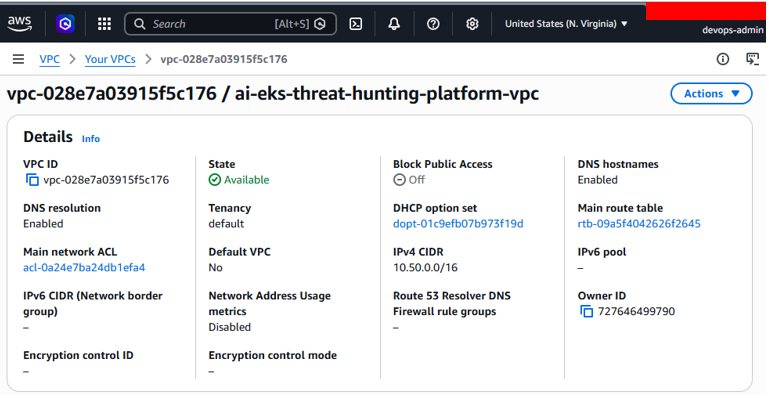Click the Main route table label
Image resolution: width=769 pixels, height=398 pixels.
point(620,208)
